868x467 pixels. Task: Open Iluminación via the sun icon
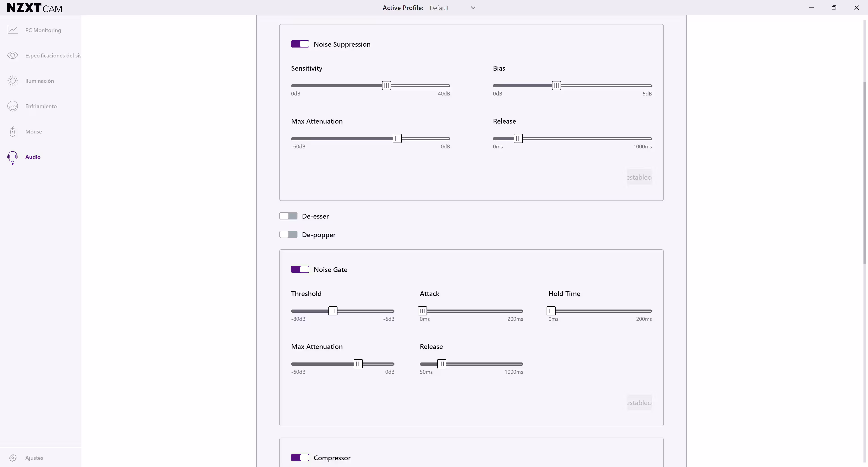[13, 81]
